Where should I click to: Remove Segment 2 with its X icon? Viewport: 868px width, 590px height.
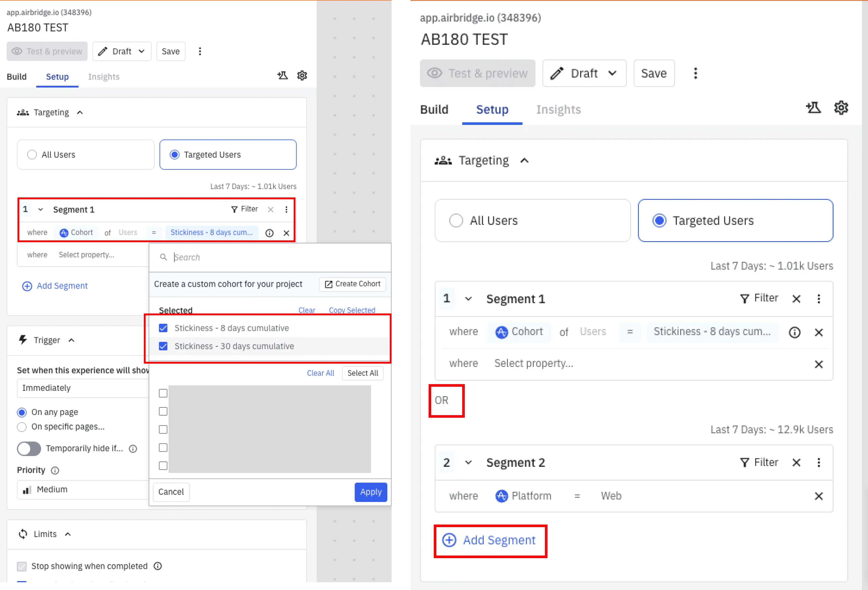[796, 463]
